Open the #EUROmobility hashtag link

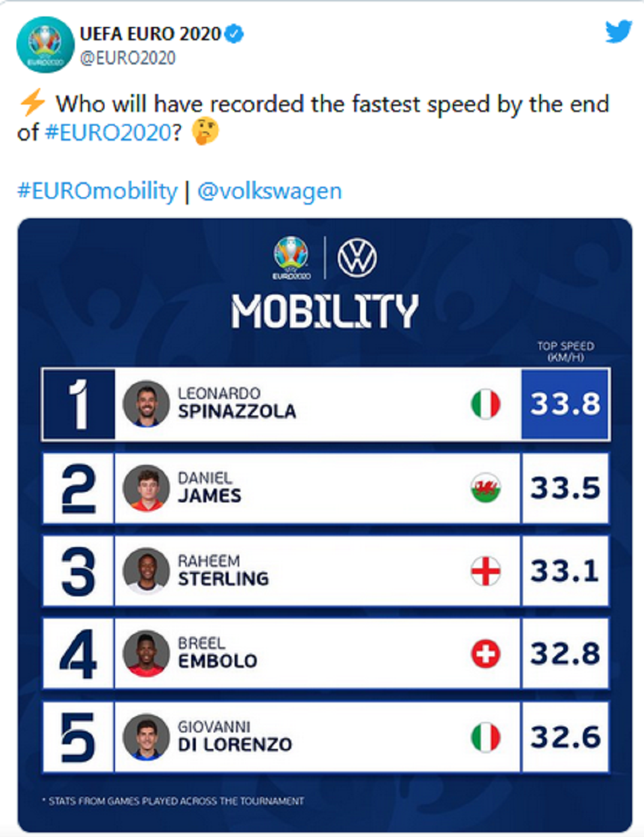97,191
